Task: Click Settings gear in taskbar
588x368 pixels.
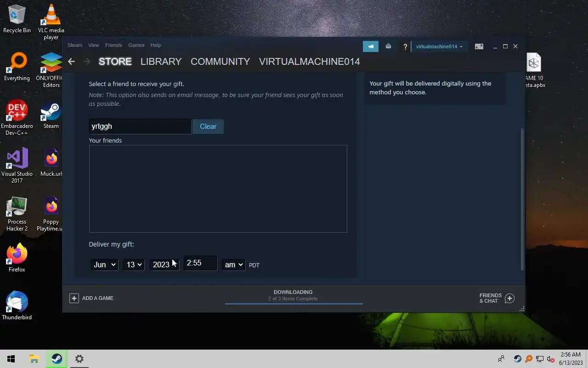Action: point(79,359)
